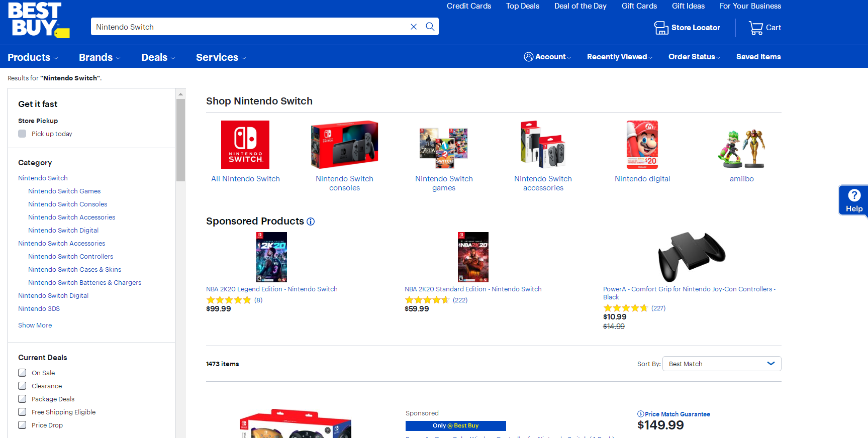Screen dimensions: 868x438
Task: Expand the Products menu
Action: 33,57
